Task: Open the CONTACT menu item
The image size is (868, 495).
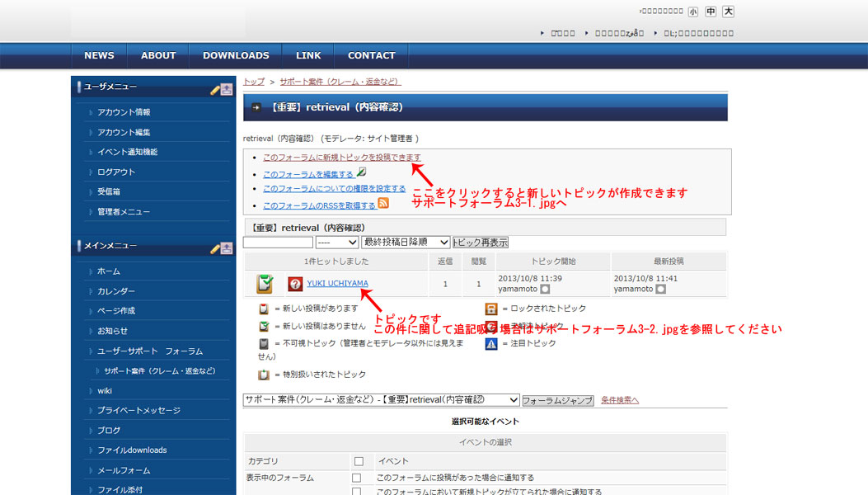Action: coord(372,55)
